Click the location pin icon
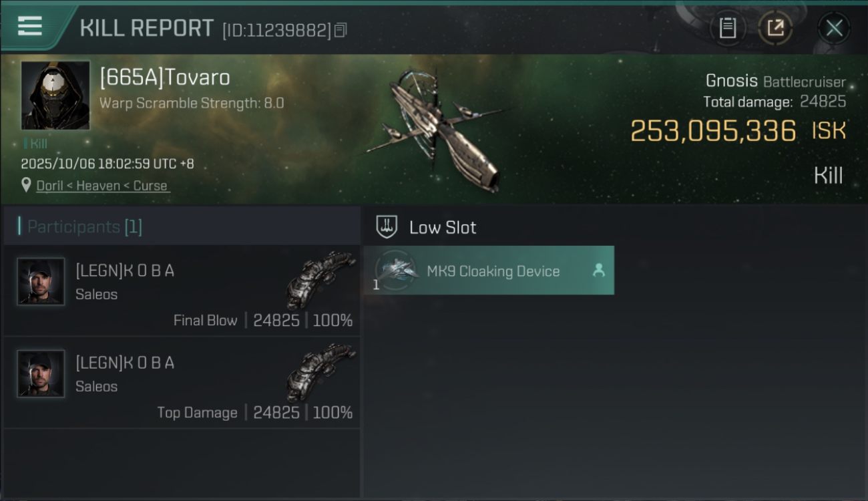The image size is (868, 501). click(x=26, y=185)
